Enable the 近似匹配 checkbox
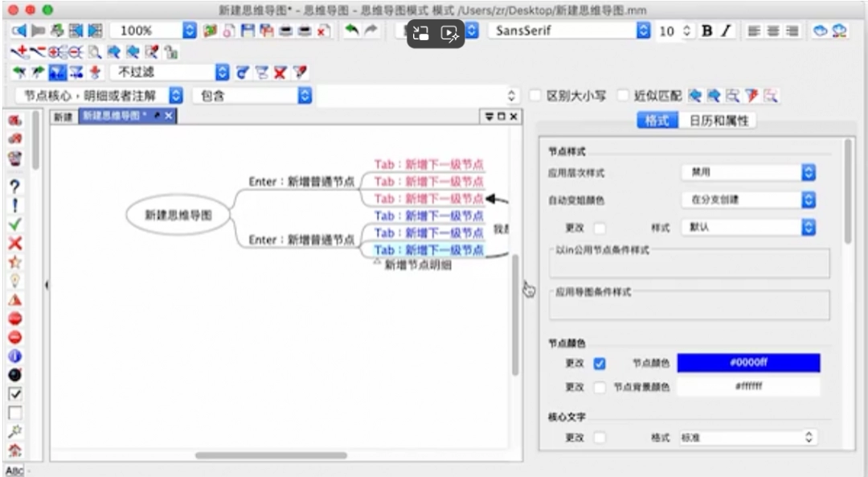 point(623,96)
